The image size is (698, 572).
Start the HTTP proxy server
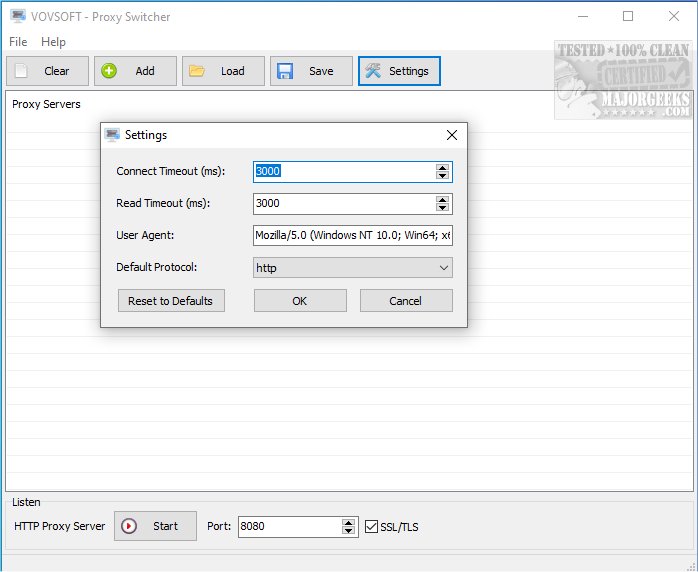[x=154, y=526]
